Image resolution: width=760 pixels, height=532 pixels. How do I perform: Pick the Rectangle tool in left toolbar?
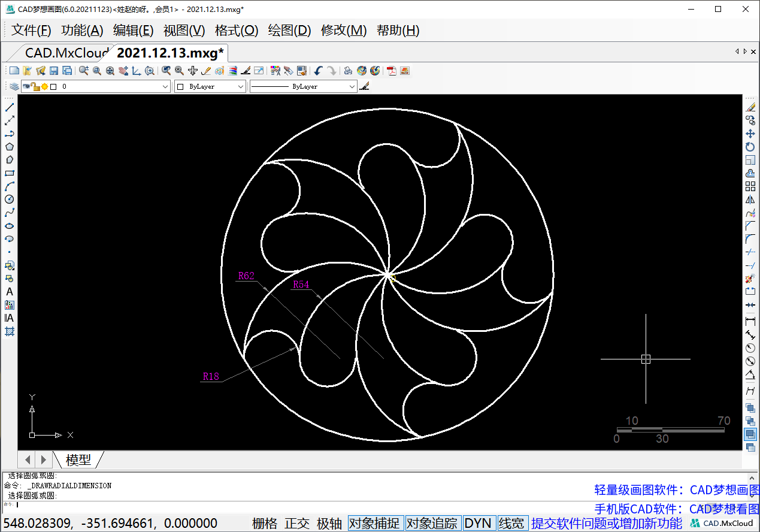coord(10,173)
